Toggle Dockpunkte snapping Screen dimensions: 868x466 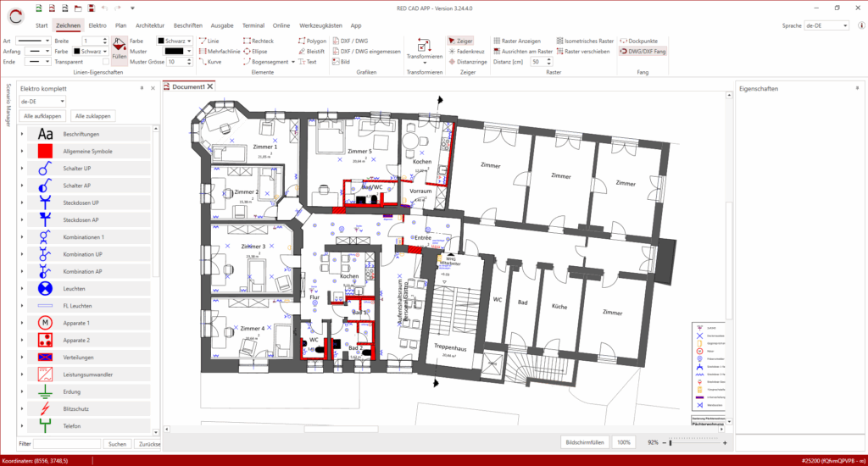[x=639, y=41]
